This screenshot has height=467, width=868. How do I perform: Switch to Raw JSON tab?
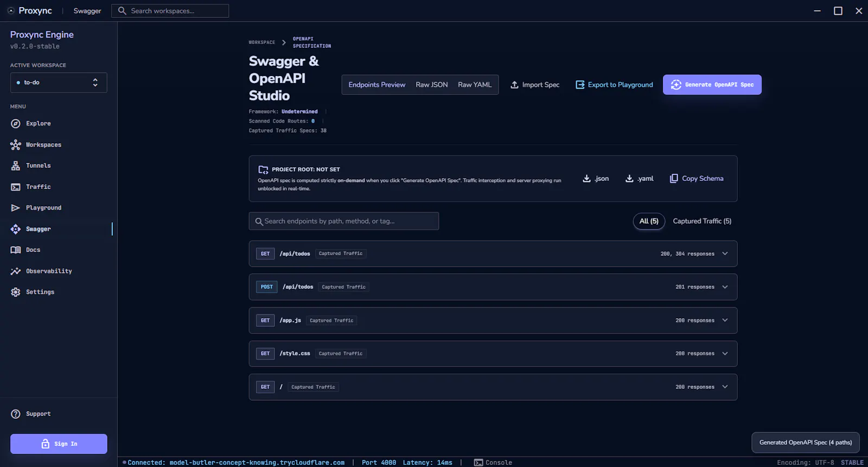point(432,85)
